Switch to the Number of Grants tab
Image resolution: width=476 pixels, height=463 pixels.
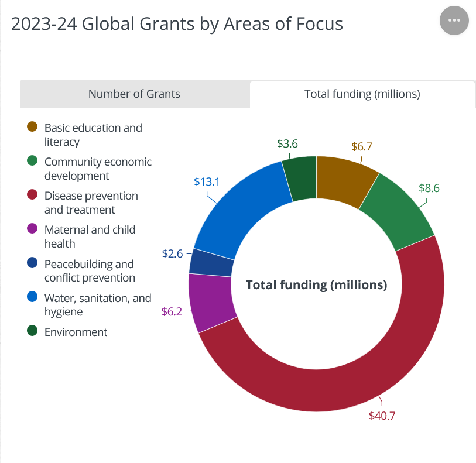click(134, 94)
